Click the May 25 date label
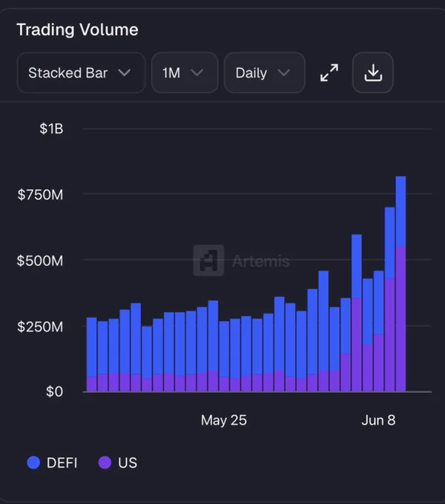This screenshot has width=445, height=504. click(224, 420)
